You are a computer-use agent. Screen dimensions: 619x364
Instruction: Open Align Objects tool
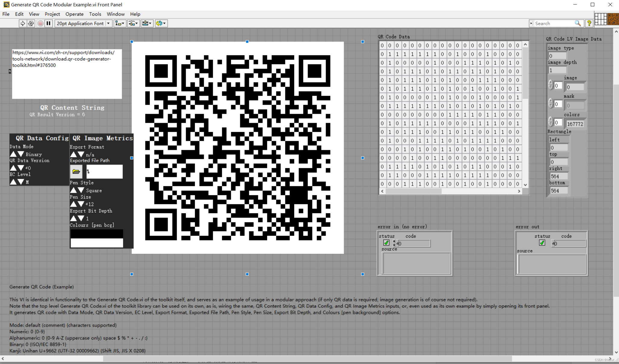[x=119, y=23]
